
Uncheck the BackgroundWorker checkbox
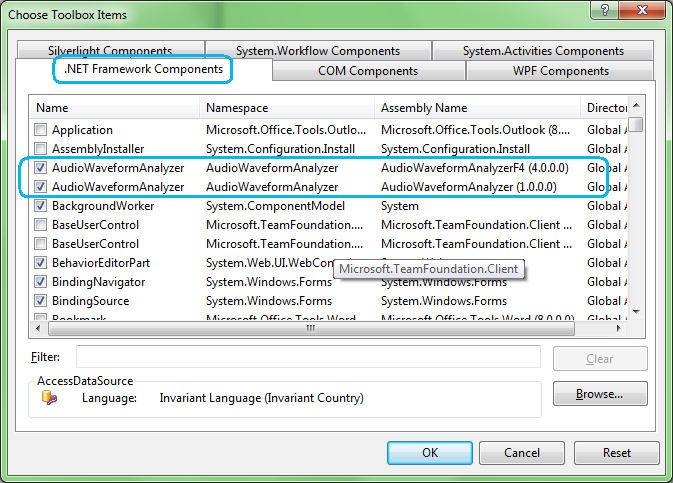40,206
